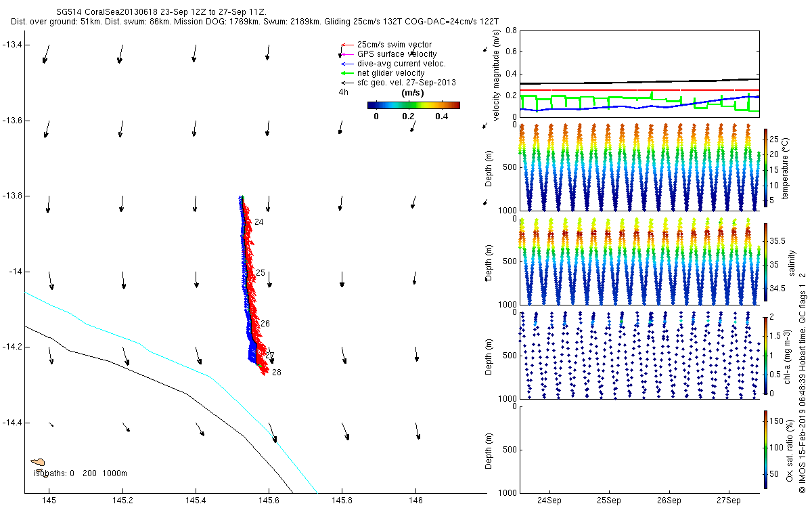The image size is (812, 508).
Task: Click the '-14.2' latitude tick label
Action: click(x=12, y=347)
